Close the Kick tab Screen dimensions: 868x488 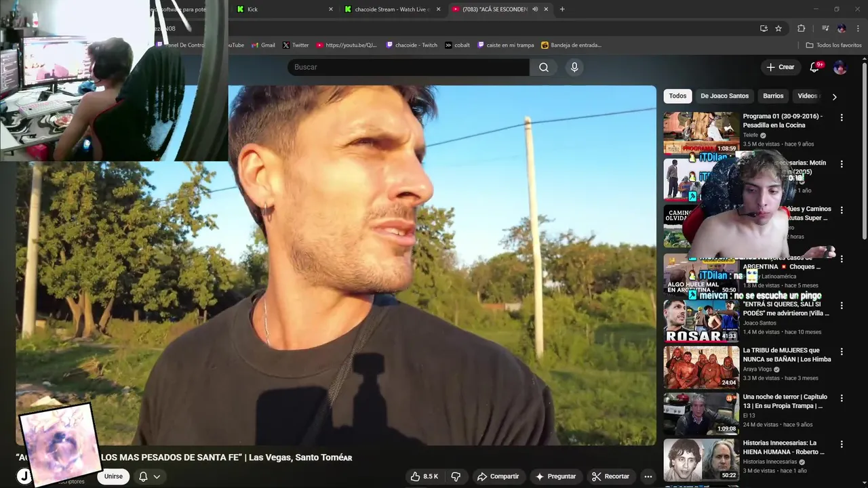click(x=331, y=9)
